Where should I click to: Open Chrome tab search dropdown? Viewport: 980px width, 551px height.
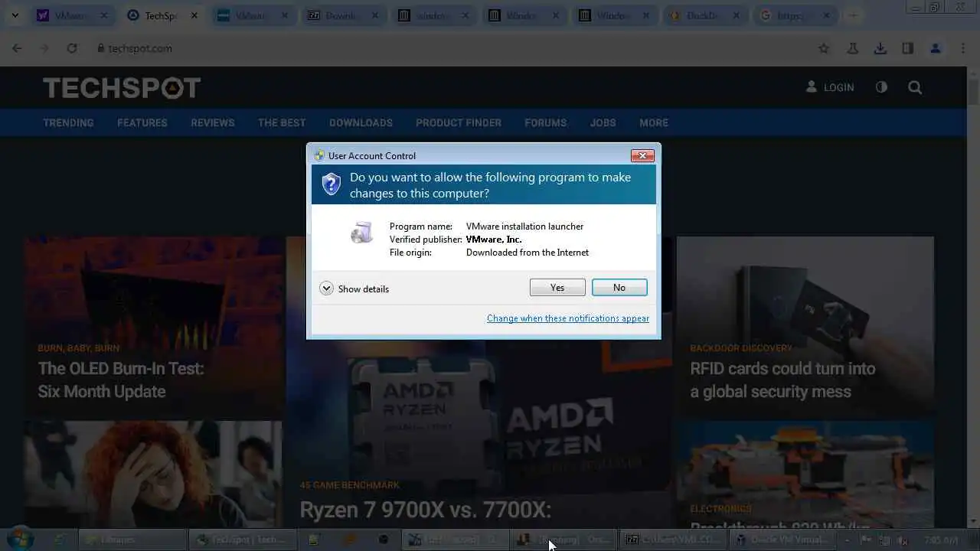(x=15, y=15)
